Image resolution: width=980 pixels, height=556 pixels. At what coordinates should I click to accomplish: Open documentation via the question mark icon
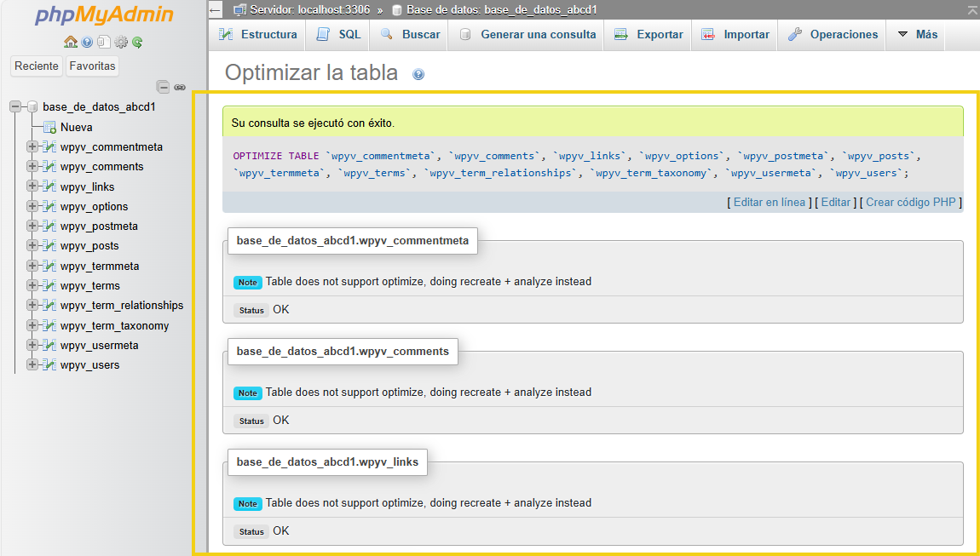[x=86, y=42]
